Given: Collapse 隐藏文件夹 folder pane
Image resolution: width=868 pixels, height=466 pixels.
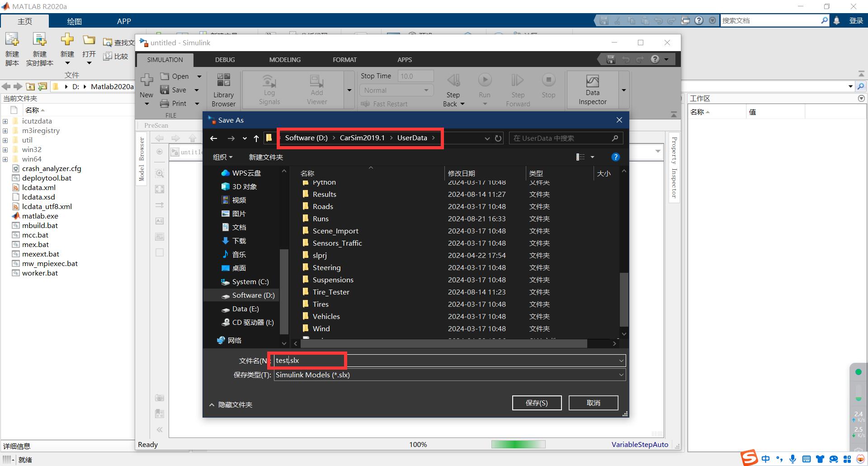Looking at the screenshot, I should click(x=231, y=404).
